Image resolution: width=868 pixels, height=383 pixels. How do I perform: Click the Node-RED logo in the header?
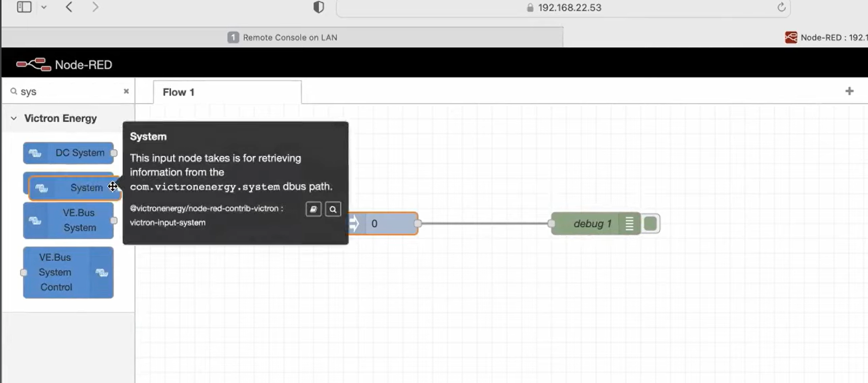click(x=64, y=64)
